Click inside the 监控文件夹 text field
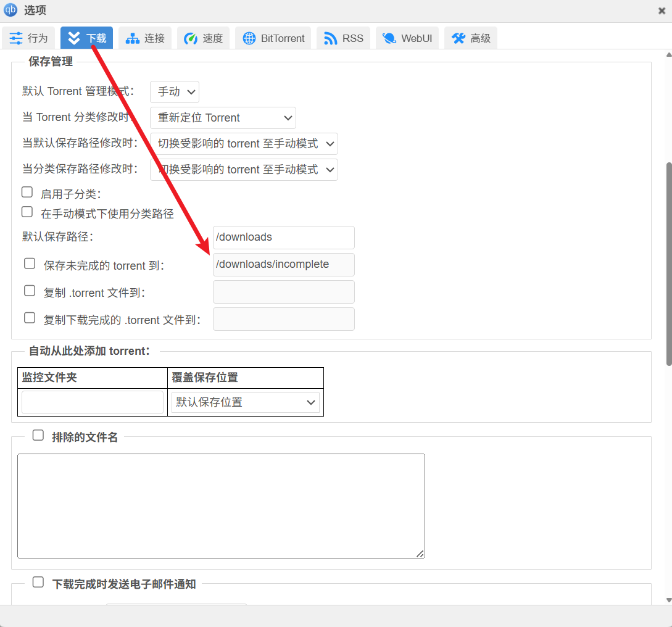The height and width of the screenshot is (627, 672). (x=93, y=402)
